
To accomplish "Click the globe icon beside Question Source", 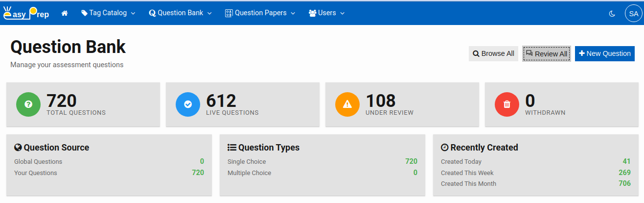I will 18,147.
